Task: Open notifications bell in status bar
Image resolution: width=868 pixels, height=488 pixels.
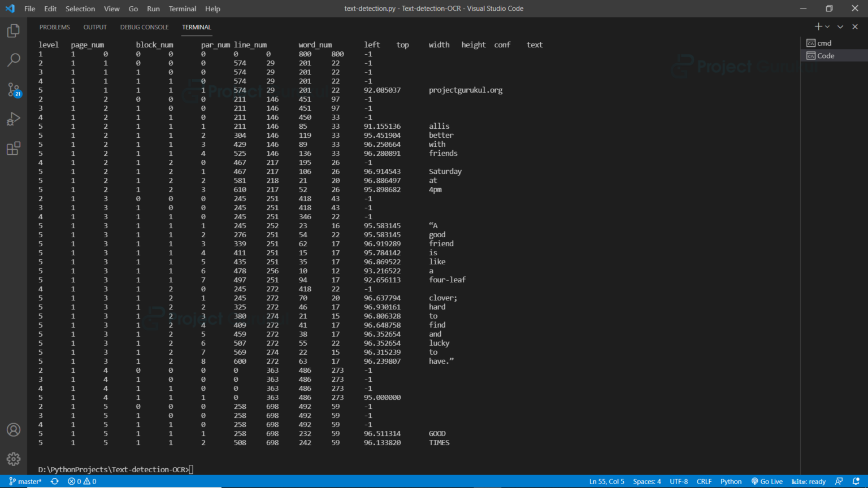Action: [x=856, y=481]
